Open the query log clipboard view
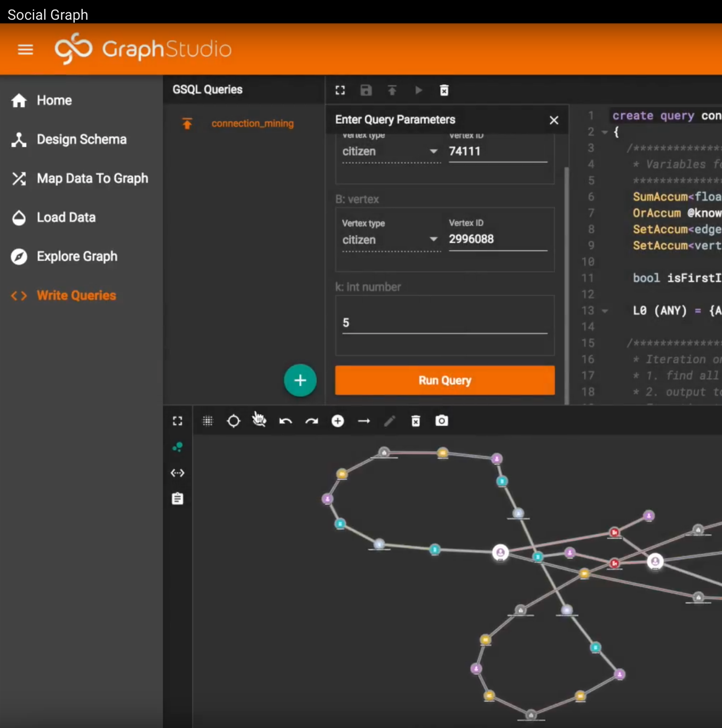Image resolution: width=722 pixels, height=728 pixels. point(178,499)
